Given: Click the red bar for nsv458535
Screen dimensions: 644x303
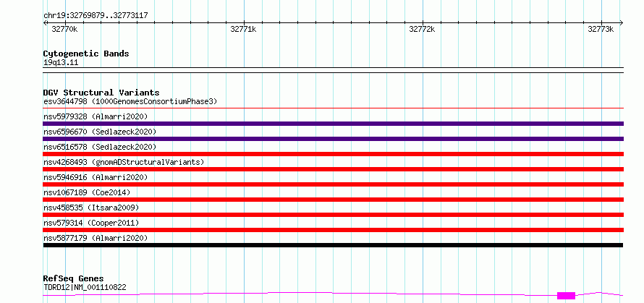Looking at the screenshot, I should (333, 215).
